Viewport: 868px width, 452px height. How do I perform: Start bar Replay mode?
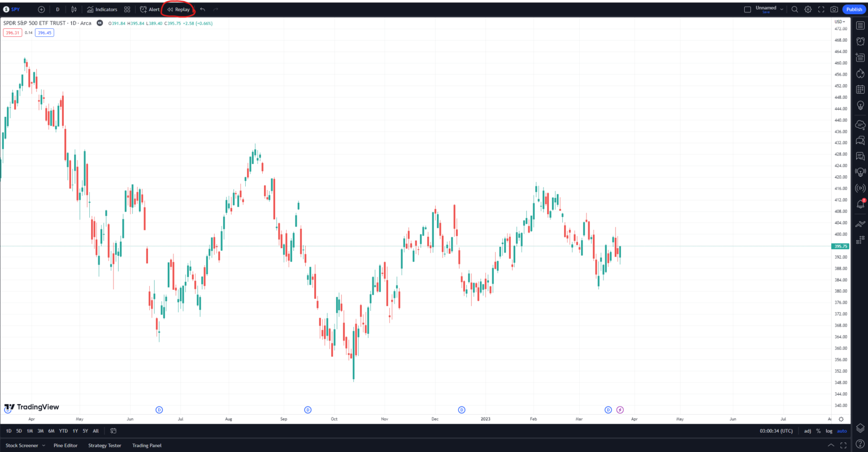pyautogui.click(x=178, y=9)
